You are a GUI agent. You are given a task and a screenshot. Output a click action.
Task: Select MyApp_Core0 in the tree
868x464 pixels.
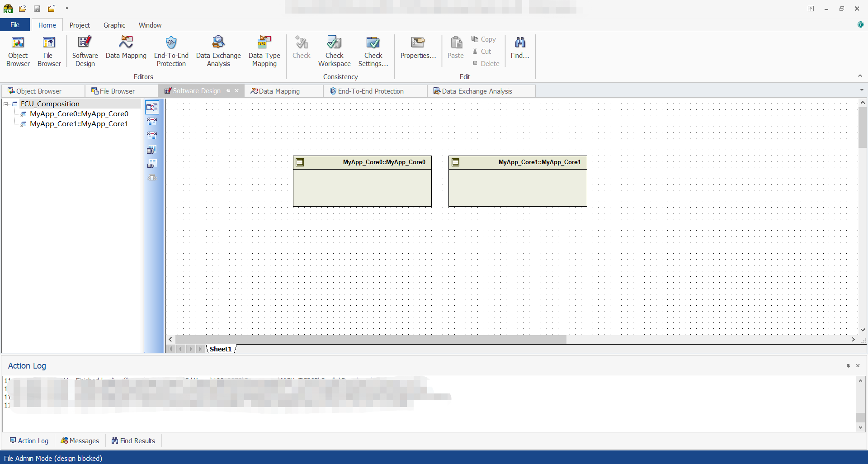tap(78, 114)
